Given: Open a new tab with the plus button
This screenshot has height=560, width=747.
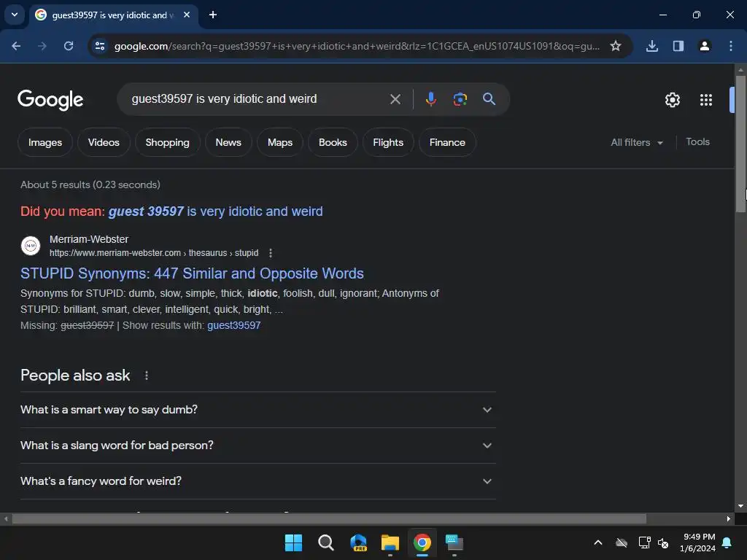Looking at the screenshot, I should pos(213,15).
